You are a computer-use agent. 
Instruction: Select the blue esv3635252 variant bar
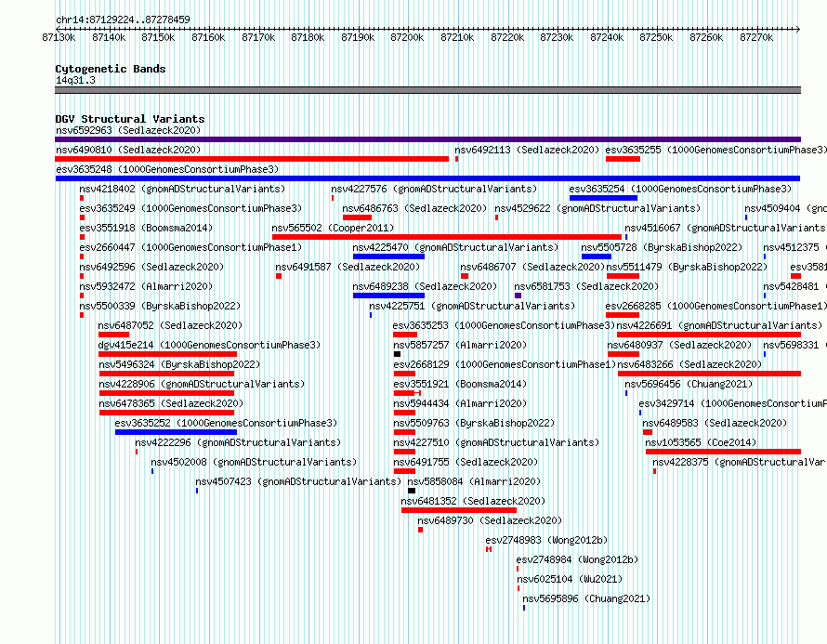tap(177, 432)
